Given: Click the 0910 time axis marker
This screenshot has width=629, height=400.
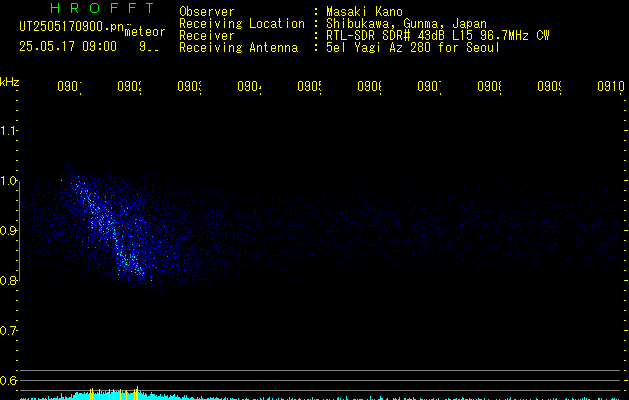Looking at the screenshot, I should pyautogui.click(x=611, y=86).
